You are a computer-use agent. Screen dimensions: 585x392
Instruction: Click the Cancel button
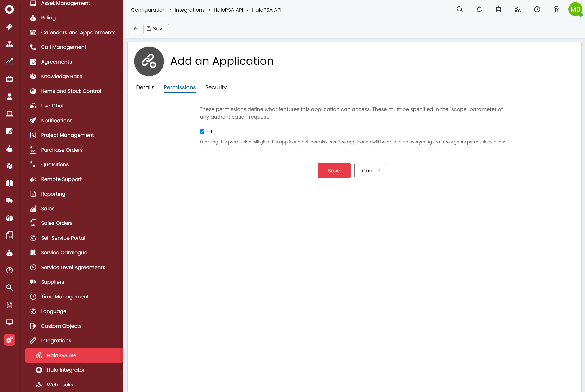371,170
